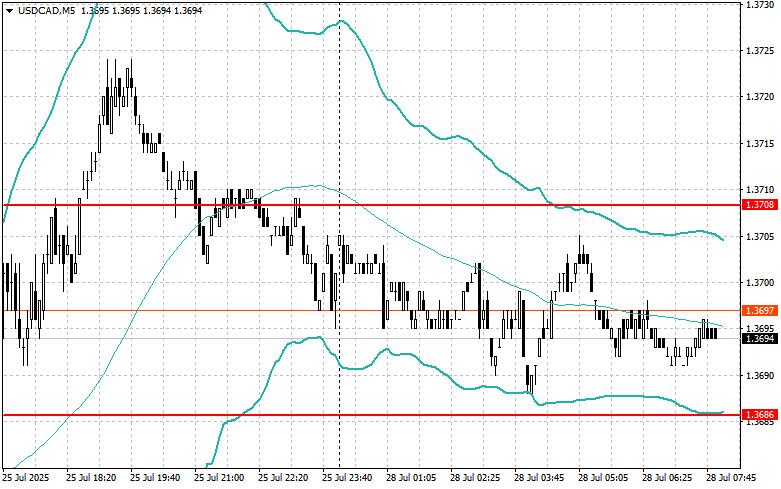Click the 1.3725 price axis value
This screenshot has height=489, width=781.
coord(760,51)
